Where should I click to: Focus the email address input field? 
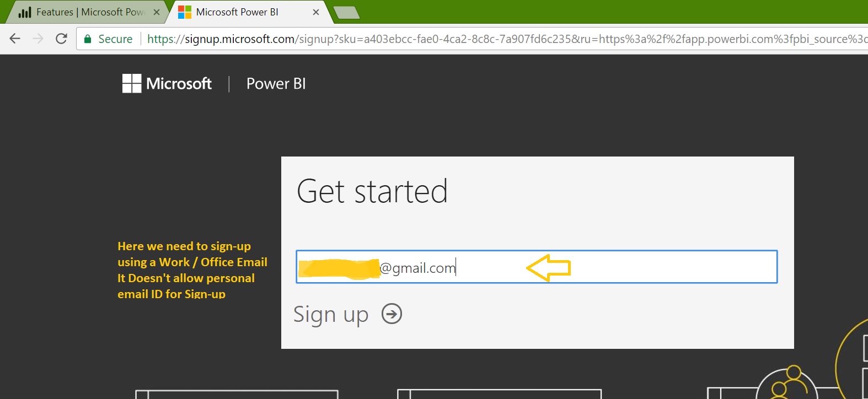point(537,267)
